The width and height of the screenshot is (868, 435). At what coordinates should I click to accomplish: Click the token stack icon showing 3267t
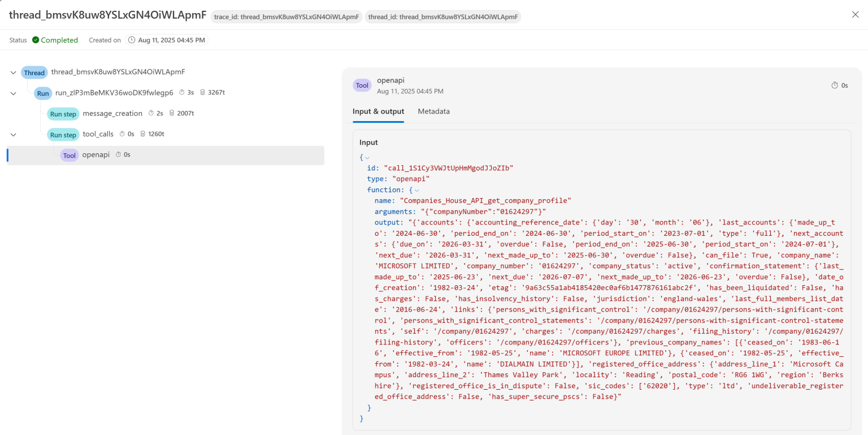[x=202, y=92]
